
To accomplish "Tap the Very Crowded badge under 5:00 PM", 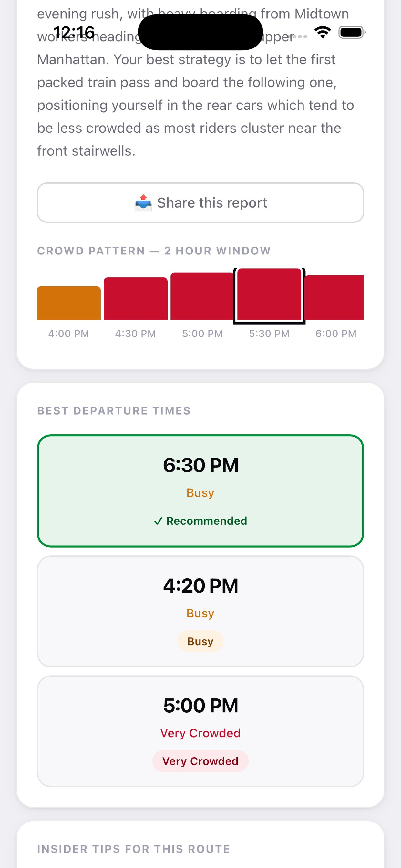I will 200,761.
